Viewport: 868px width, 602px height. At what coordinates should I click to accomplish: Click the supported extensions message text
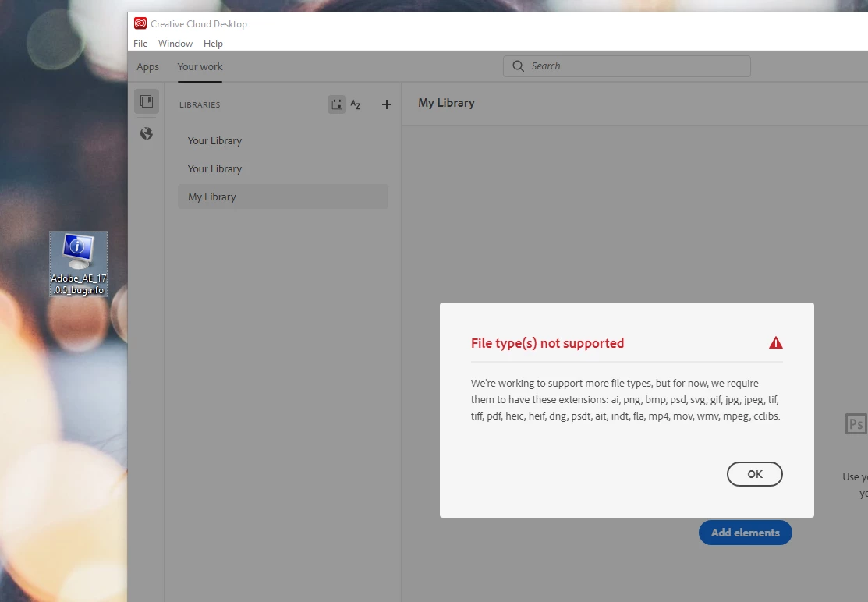tap(625, 399)
